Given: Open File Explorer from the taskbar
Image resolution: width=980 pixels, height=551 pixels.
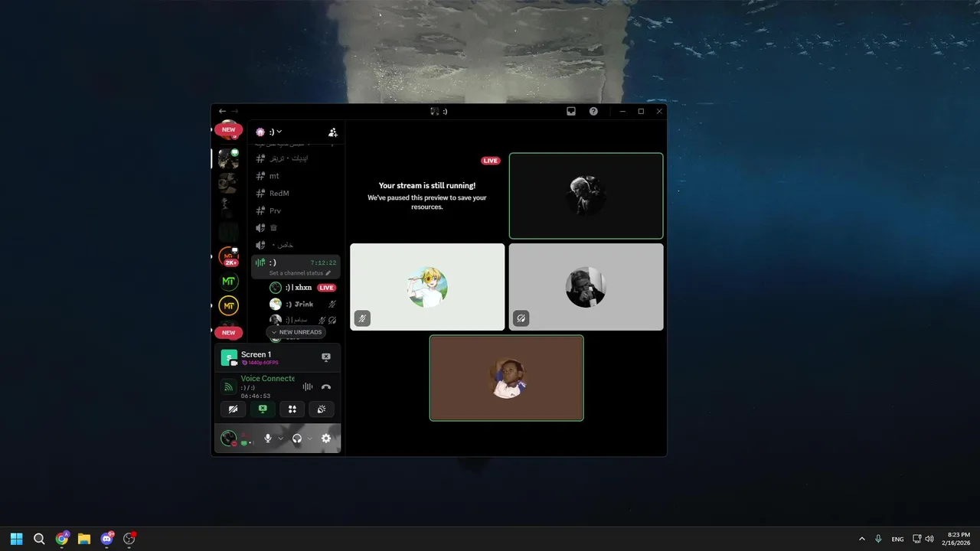Looking at the screenshot, I should click(84, 539).
